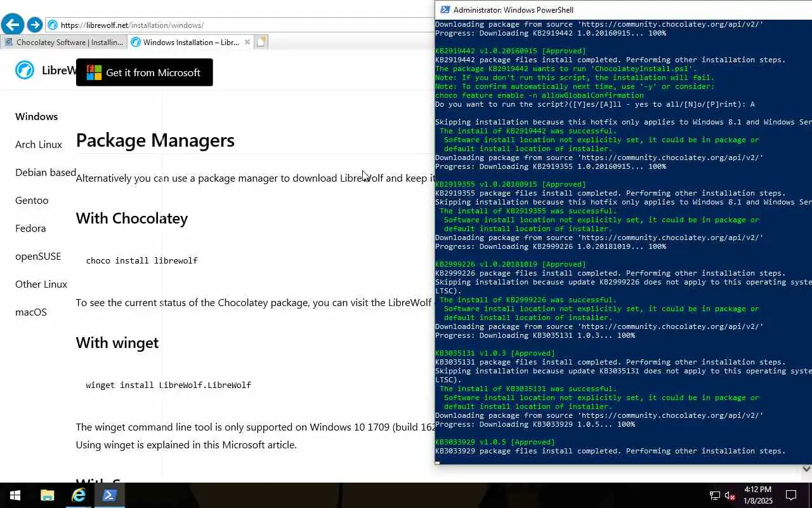Click the winget install LibreWolf.LibreWolf code

tap(169, 385)
